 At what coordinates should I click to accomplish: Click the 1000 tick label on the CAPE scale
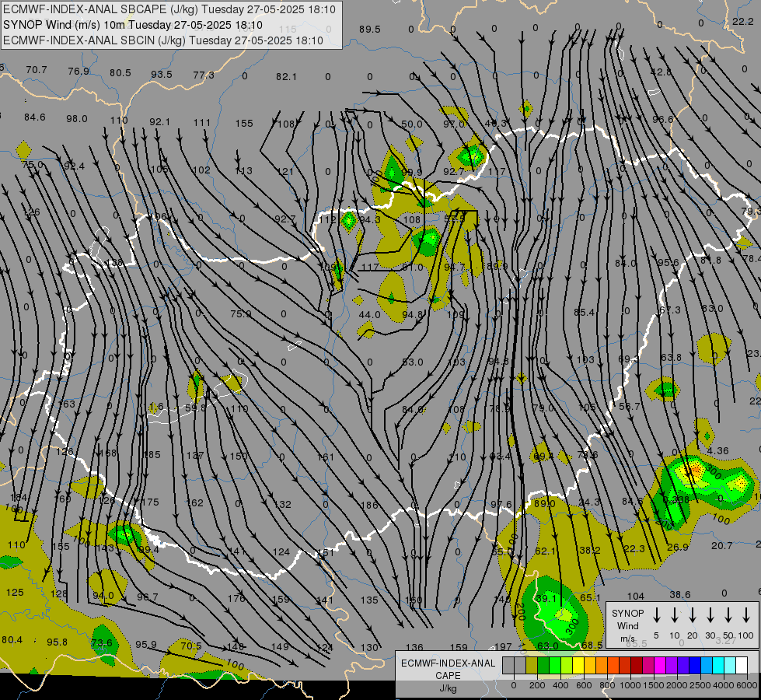coord(630,685)
